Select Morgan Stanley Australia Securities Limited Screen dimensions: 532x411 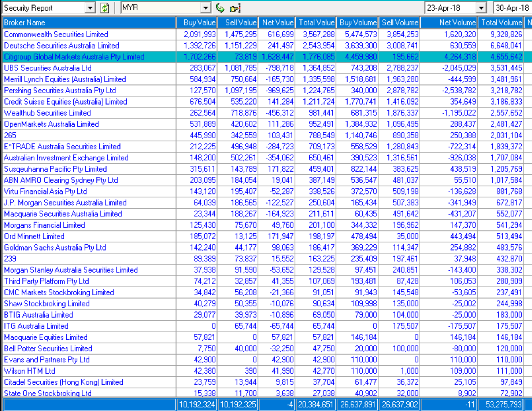click(x=267, y=270)
